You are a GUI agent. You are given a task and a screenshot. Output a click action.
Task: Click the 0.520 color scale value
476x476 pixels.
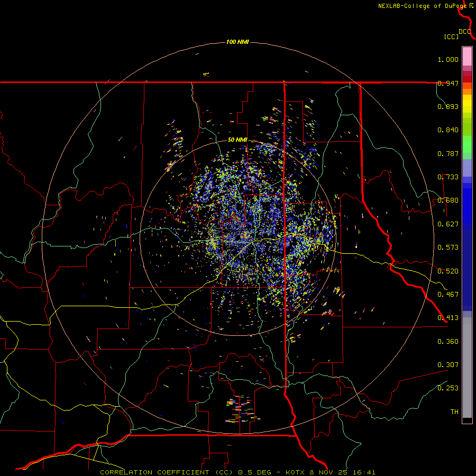click(x=448, y=271)
